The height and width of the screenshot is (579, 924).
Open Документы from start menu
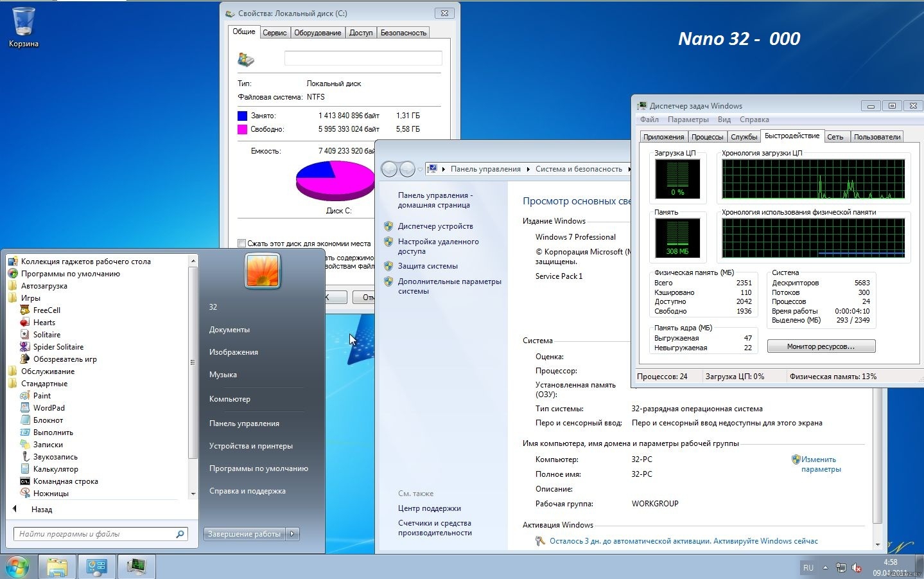pyautogui.click(x=229, y=329)
